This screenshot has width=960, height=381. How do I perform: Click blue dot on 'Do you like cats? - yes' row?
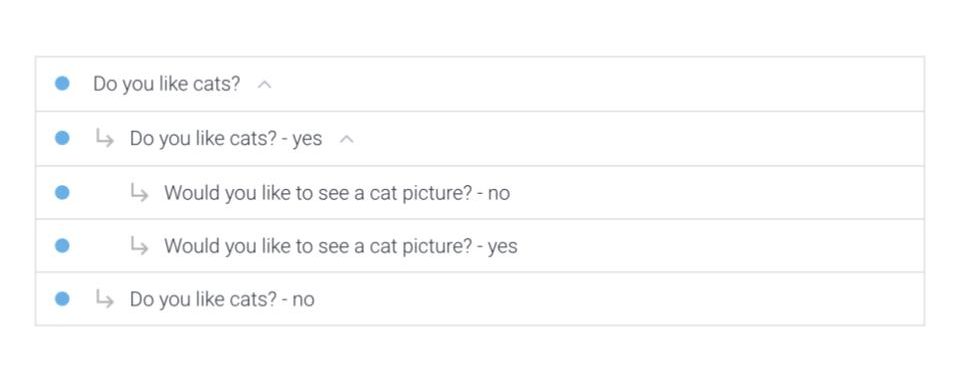[62, 138]
